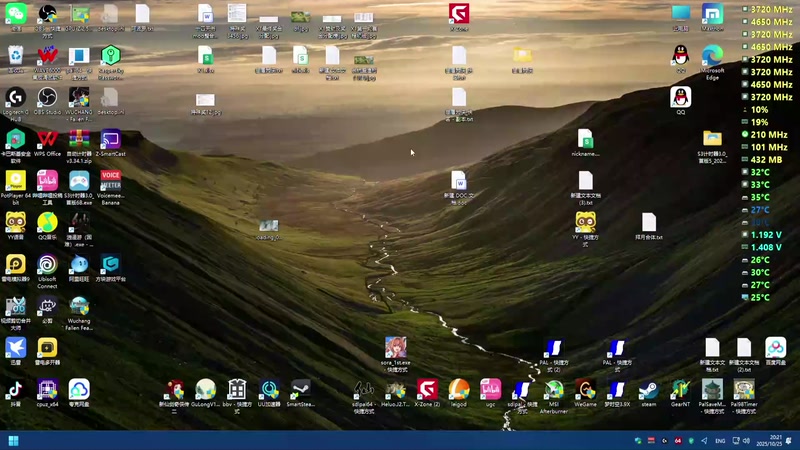Open the yellow folder under the Edge icon
This screenshot has height=450, width=800.
pyautogui.click(x=712, y=139)
